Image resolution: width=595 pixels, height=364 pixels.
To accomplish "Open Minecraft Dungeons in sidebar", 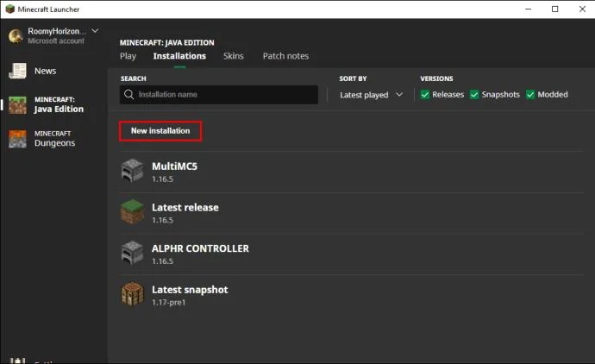I will point(42,139).
